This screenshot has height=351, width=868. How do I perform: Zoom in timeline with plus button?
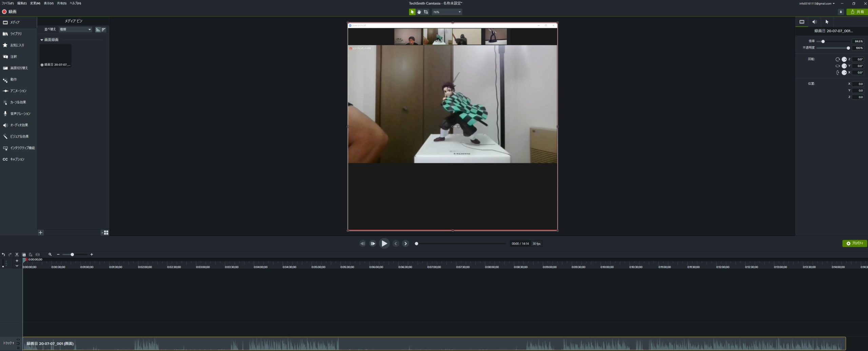[92, 255]
